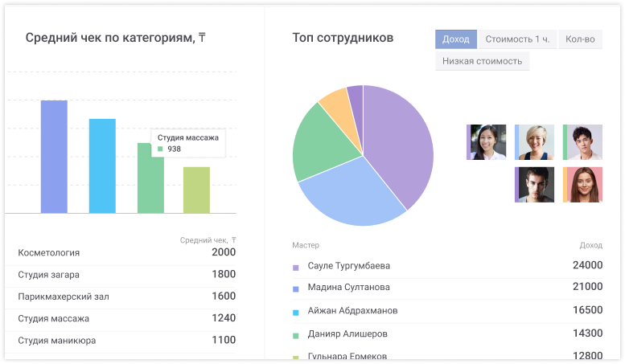Select the tallest purple-blue bar in chart

54,157
